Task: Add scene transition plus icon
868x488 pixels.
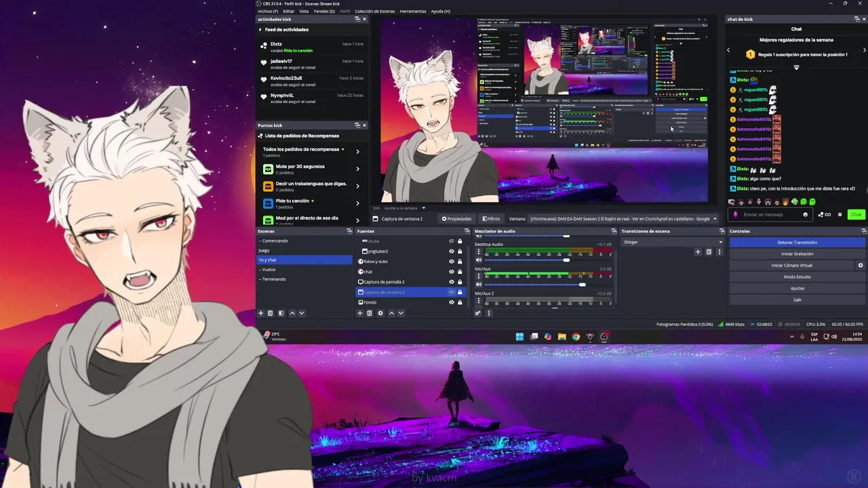Action: point(698,252)
